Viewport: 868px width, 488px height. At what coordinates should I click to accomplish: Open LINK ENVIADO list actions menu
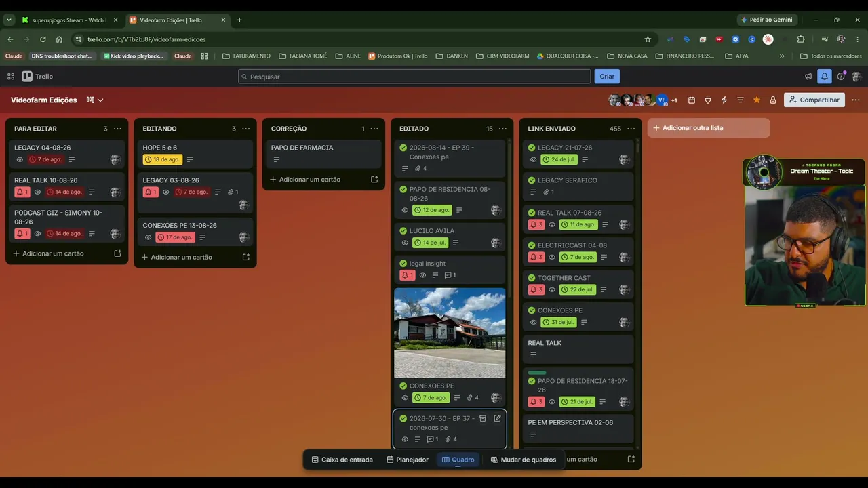(x=631, y=129)
